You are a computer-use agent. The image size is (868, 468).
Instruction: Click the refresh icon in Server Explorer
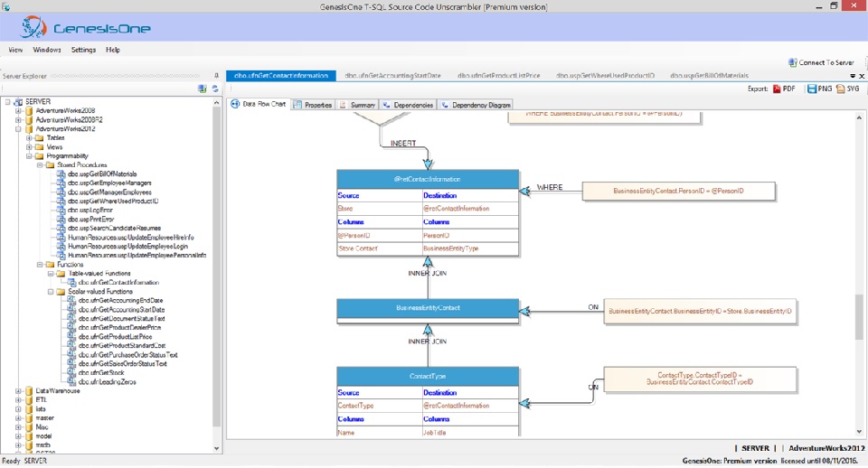click(x=215, y=89)
